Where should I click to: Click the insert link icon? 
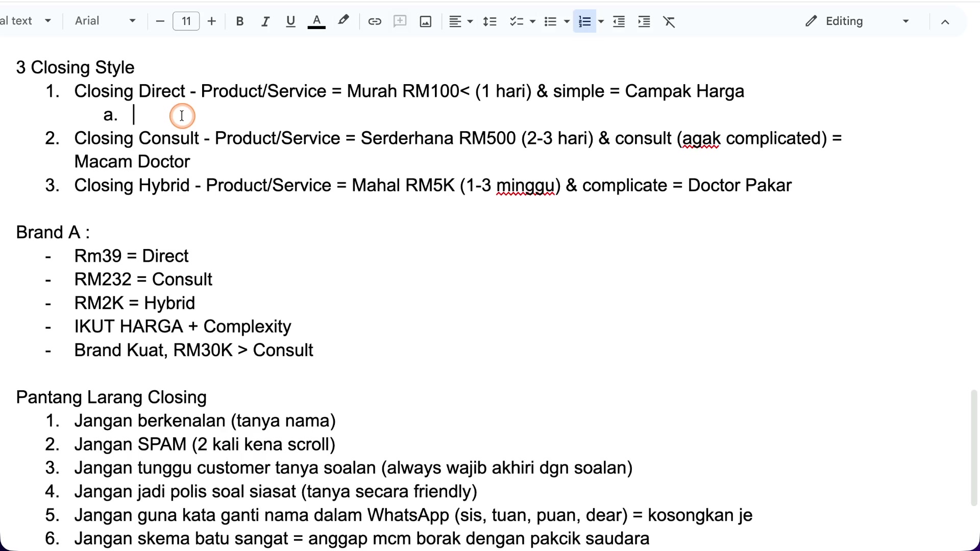pyautogui.click(x=375, y=21)
